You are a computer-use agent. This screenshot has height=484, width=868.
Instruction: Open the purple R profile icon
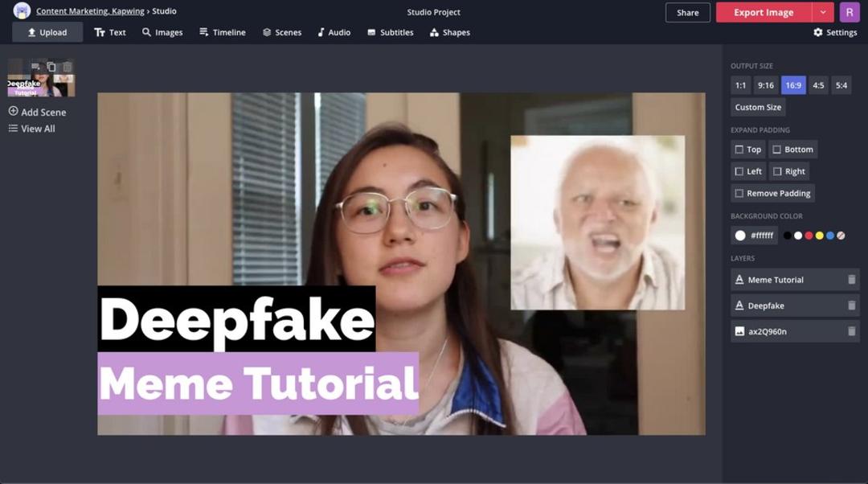click(x=850, y=12)
